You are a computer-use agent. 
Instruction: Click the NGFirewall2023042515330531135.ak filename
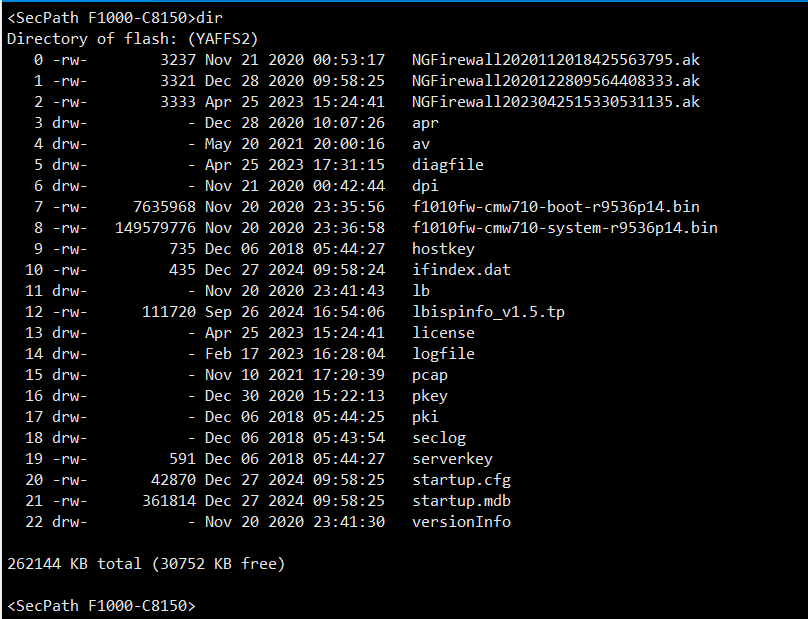pyautogui.click(x=555, y=102)
